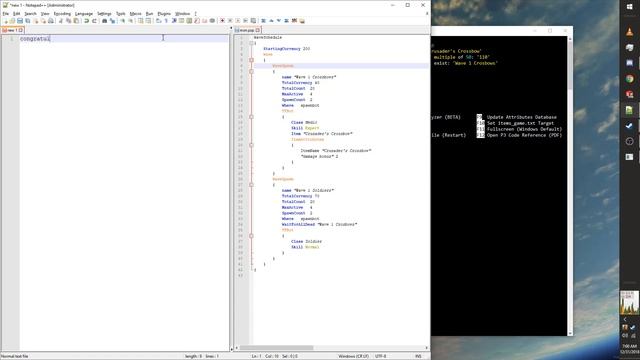Open the VLC taskbar icon
640x360 pixels.
[629, 32]
